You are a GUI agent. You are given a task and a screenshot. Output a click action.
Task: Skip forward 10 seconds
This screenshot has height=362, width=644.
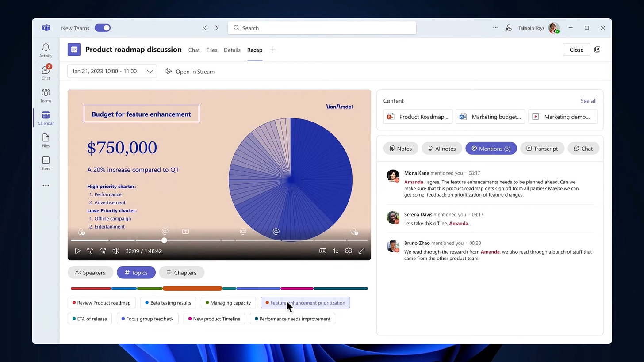pos(103,251)
